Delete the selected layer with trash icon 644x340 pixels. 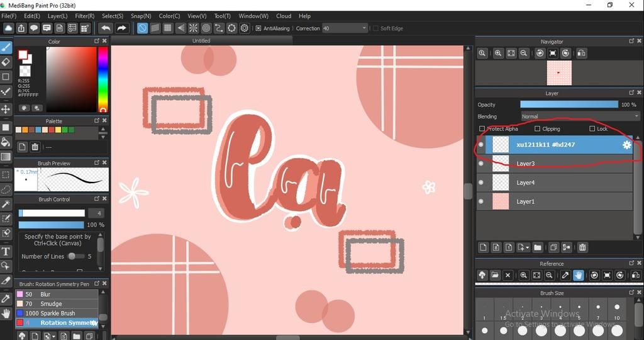point(582,247)
